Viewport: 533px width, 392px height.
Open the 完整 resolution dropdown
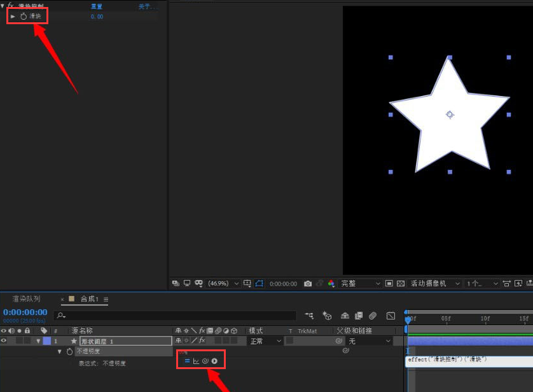361,284
